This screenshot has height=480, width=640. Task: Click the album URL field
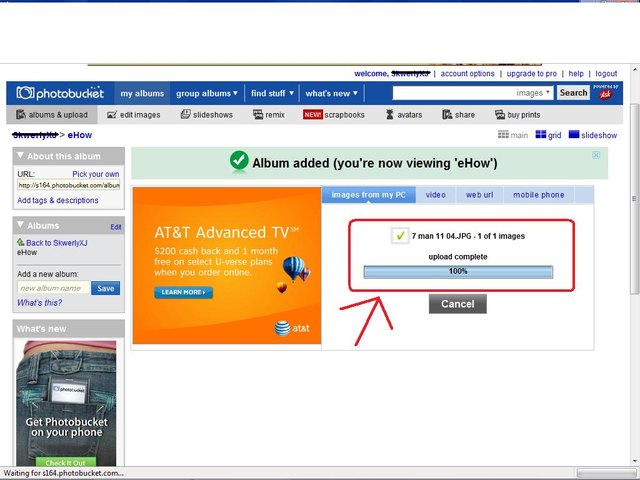click(x=69, y=185)
